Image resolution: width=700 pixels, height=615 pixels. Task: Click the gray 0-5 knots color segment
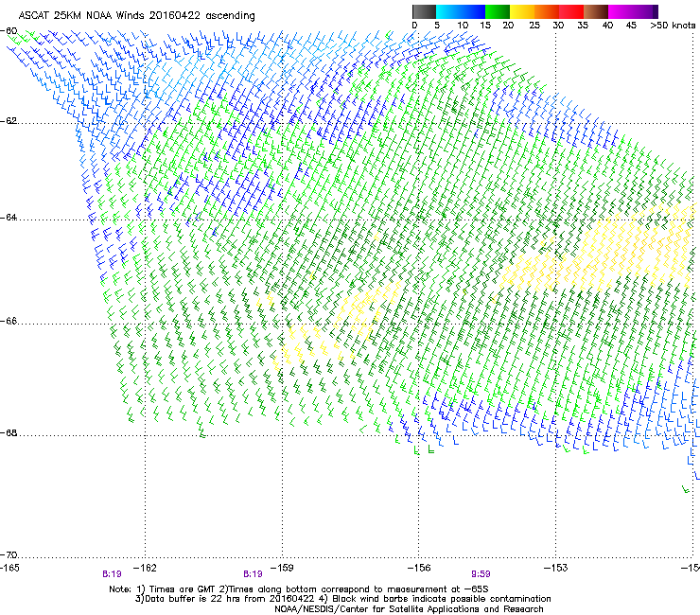click(x=424, y=11)
